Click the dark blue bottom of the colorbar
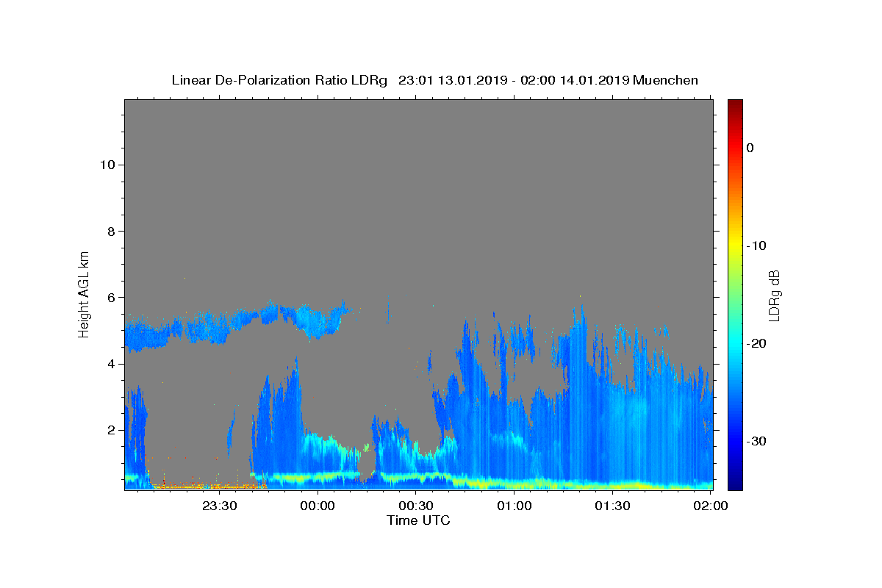 pos(735,483)
